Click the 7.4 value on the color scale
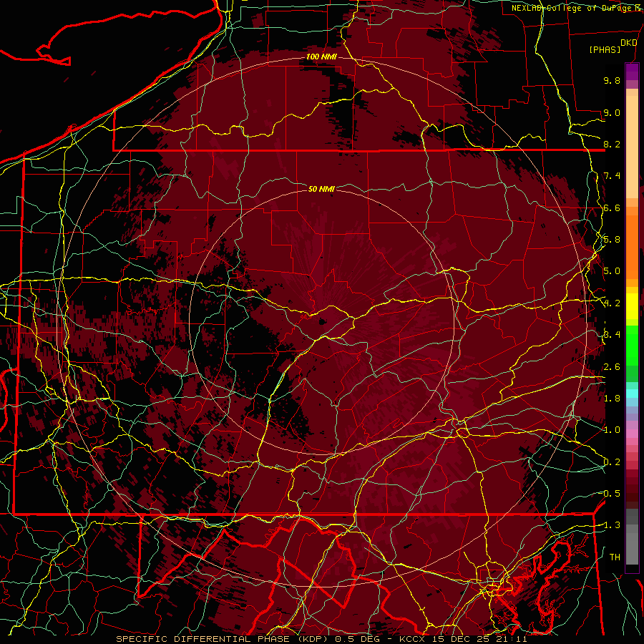This screenshot has height=644, width=644. coord(612,176)
